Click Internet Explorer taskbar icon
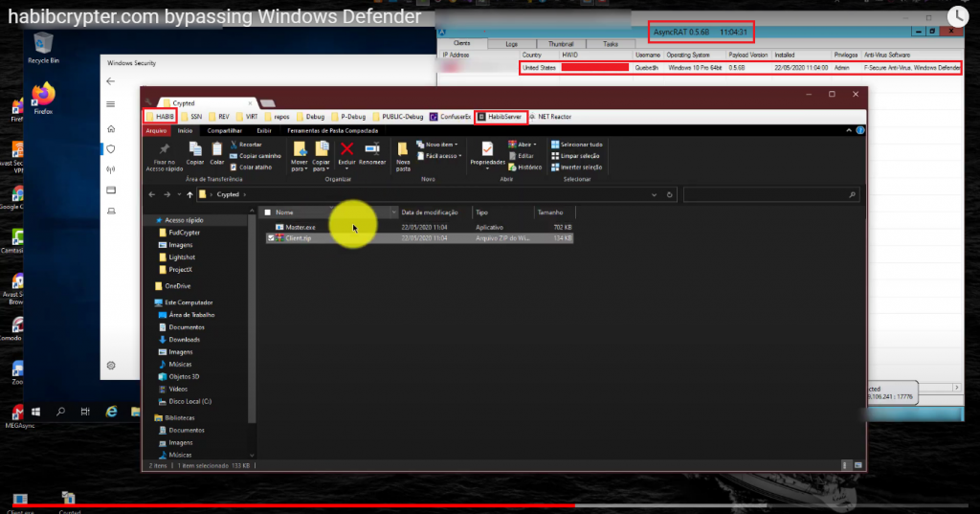980x514 pixels. coord(111,412)
